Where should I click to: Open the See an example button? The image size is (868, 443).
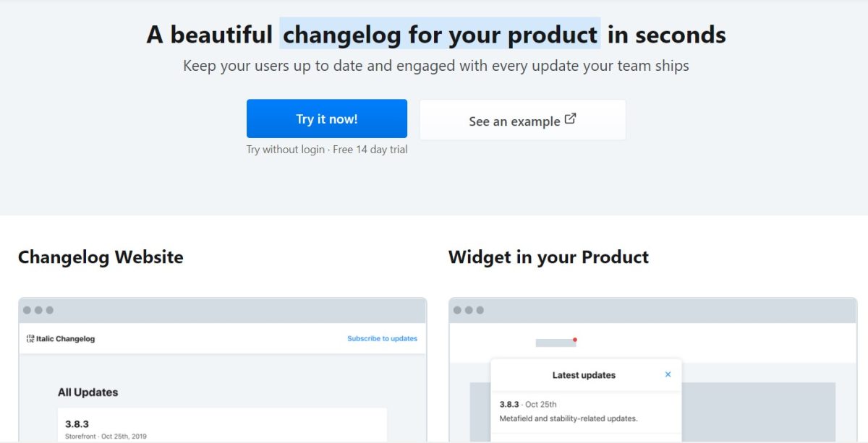522,120
